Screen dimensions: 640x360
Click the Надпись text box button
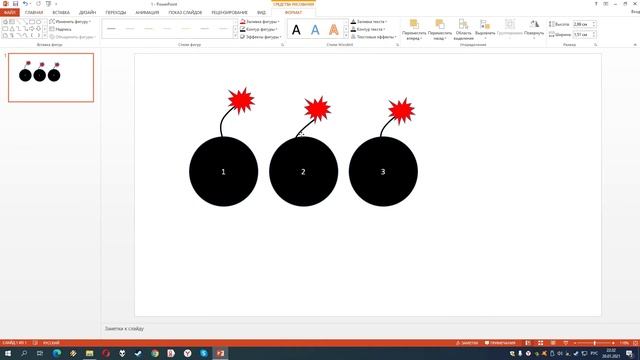60,29
